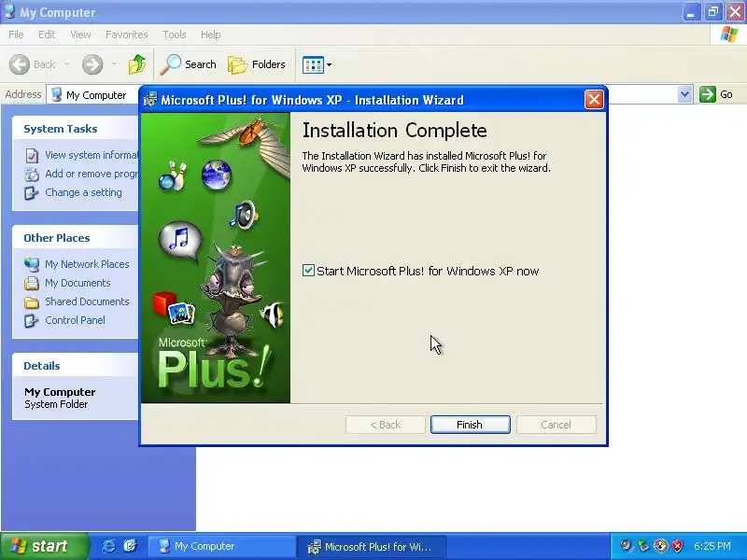Restore down the My Computer window
The height and width of the screenshot is (560, 747).
(712, 12)
